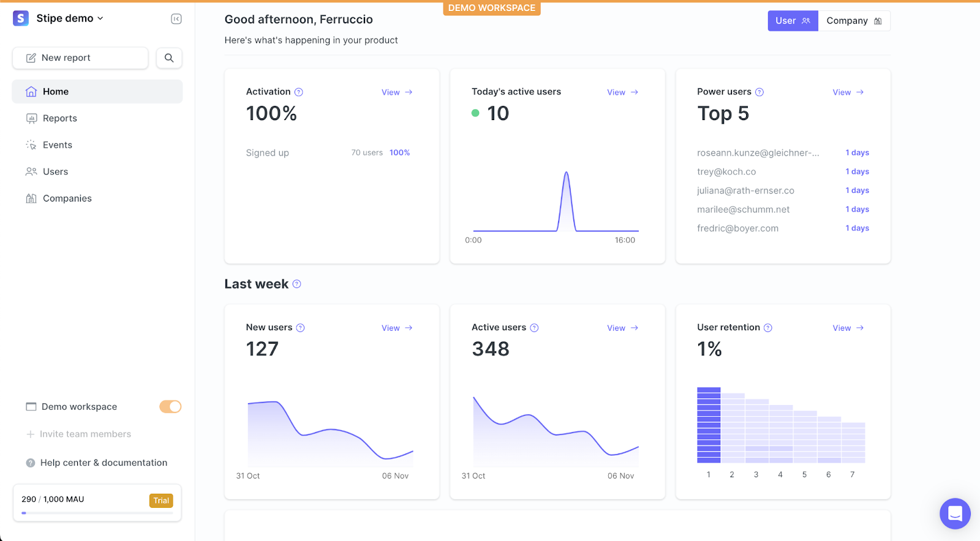The image size is (980, 541).
Task: Open Users in the sidebar
Action: [x=97, y=172]
